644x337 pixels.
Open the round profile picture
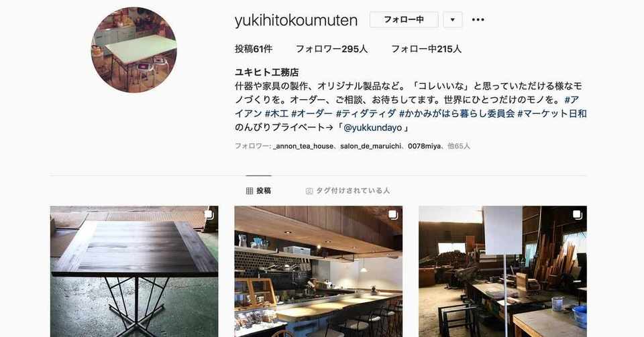134,50
